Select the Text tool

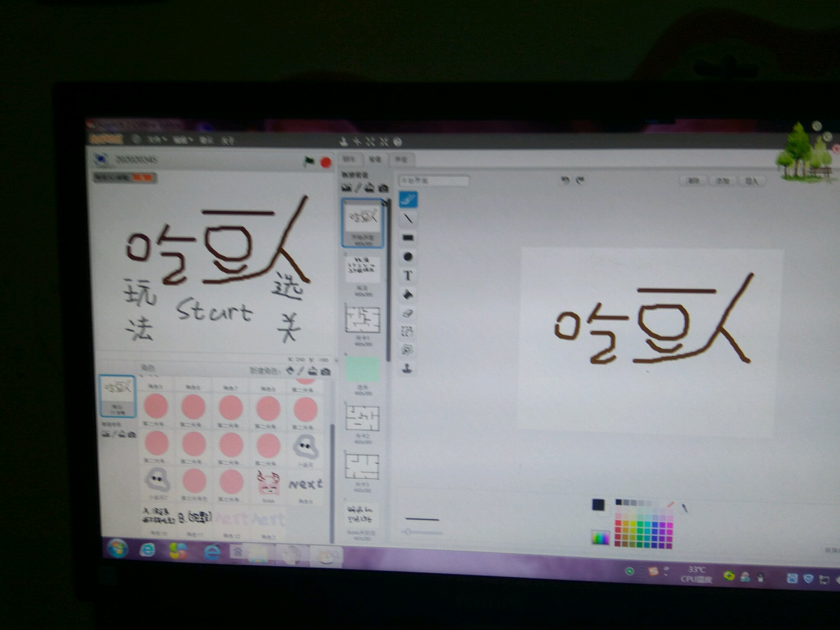[x=407, y=276]
